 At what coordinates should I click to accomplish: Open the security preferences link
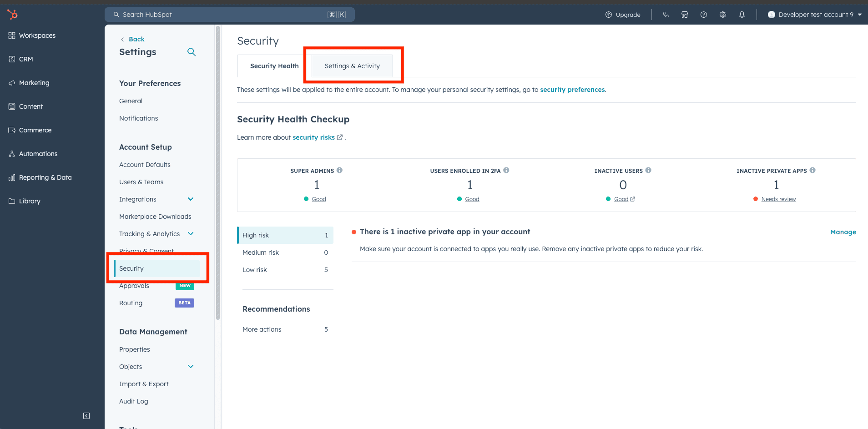(572, 90)
